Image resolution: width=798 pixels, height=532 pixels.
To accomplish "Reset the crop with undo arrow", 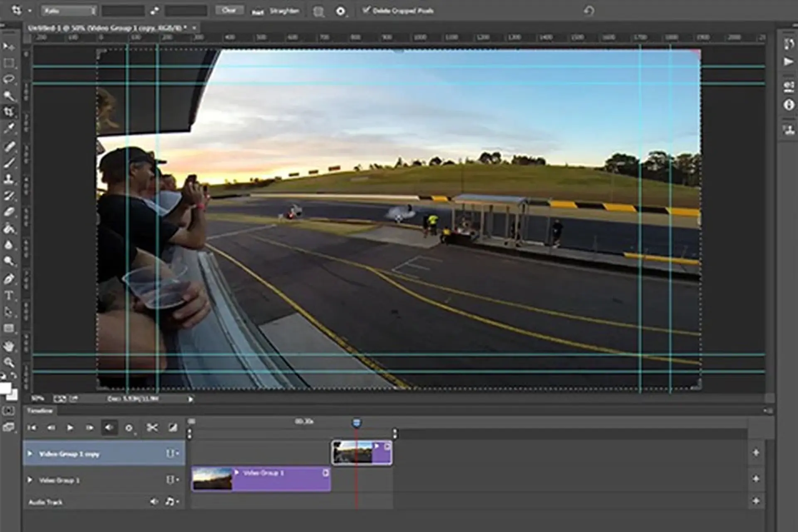I will click(x=589, y=10).
